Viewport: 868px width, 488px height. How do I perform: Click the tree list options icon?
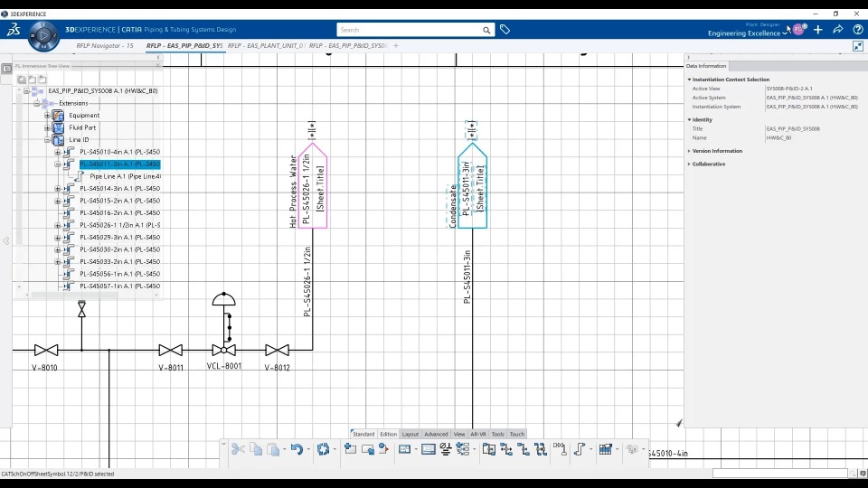pos(463,449)
